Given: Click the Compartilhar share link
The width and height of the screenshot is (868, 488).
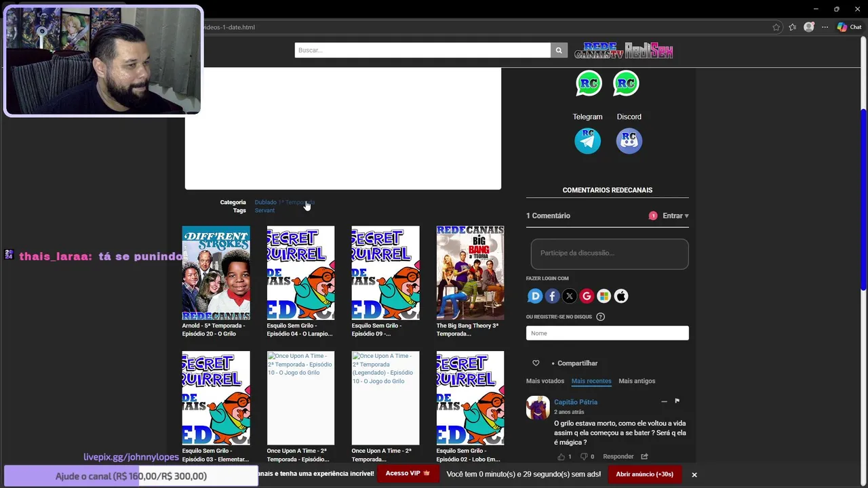Looking at the screenshot, I should coord(577,363).
